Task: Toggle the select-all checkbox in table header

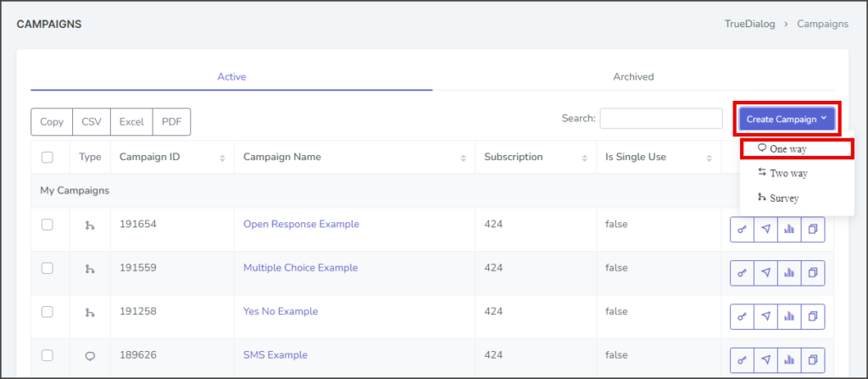Action: point(47,158)
